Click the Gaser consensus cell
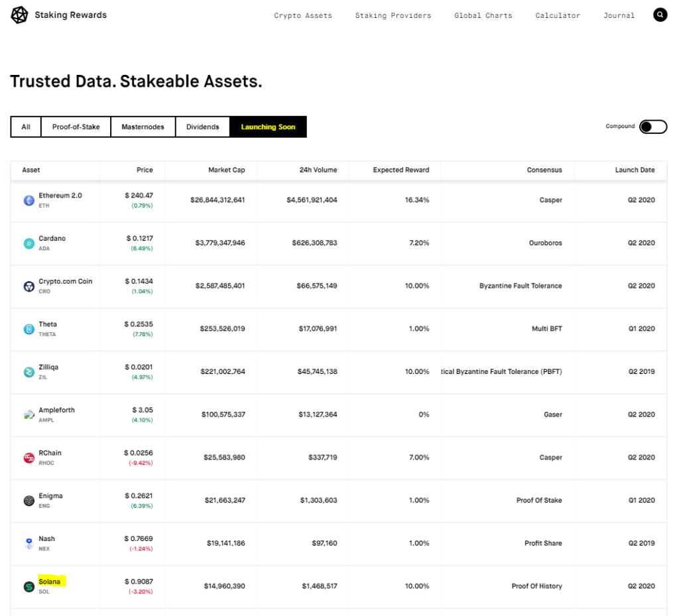The width and height of the screenshot is (679, 616). click(553, 414)
